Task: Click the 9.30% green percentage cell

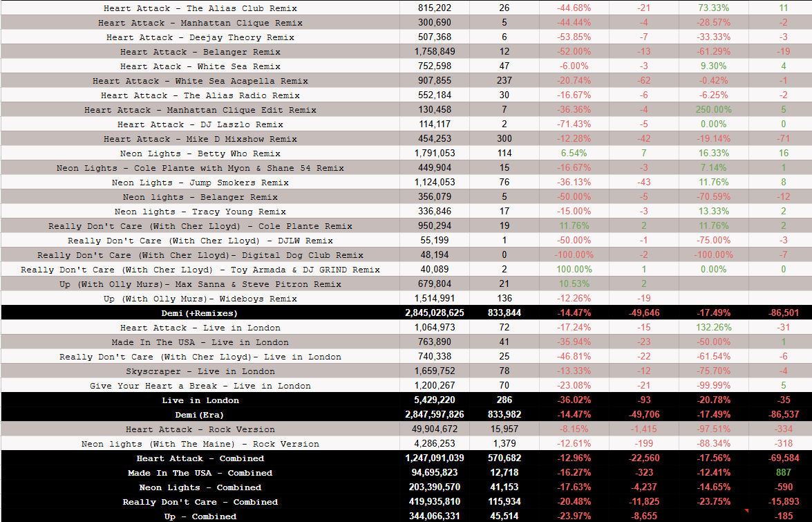Action: [x=714, y=66]
